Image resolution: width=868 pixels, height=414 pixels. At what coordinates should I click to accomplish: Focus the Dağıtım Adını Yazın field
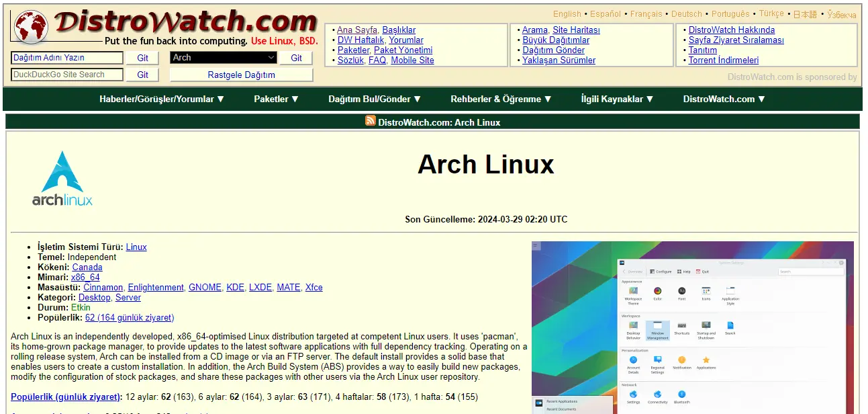[x=67, y=58]
